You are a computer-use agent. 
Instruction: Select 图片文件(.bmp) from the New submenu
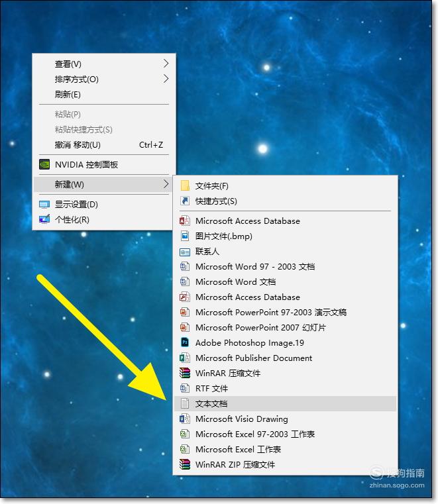285,236
